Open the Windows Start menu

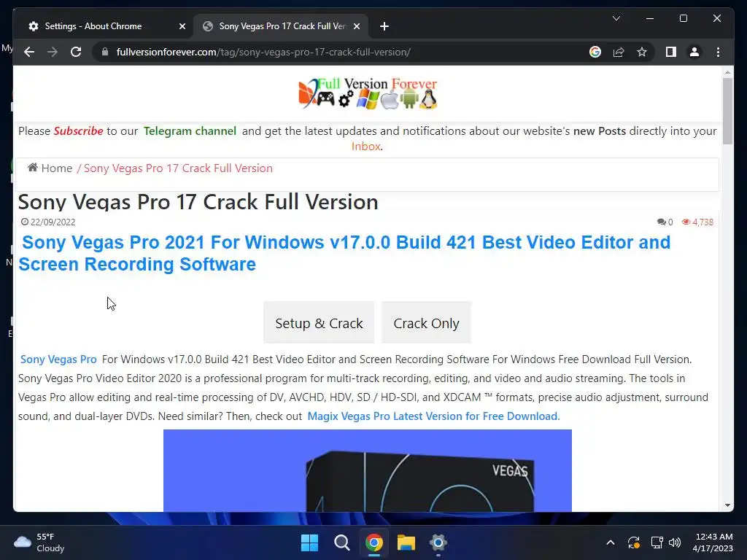309,542
